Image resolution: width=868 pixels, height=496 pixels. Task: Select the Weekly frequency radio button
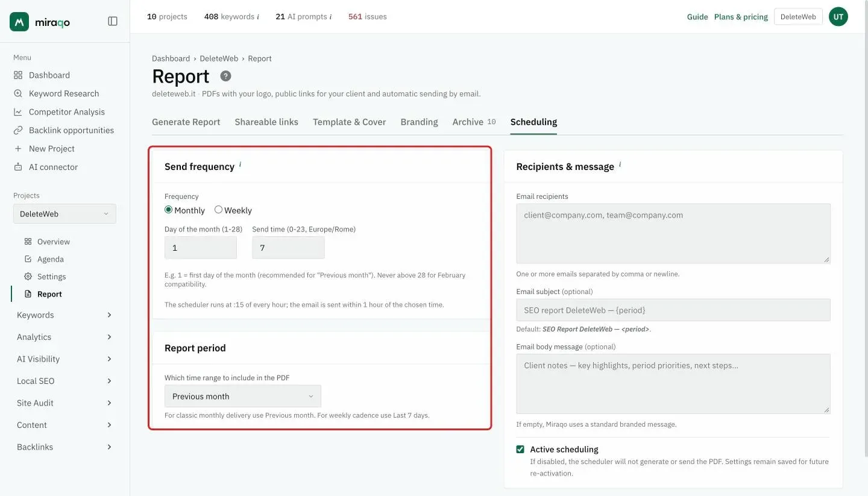(218, 210)
